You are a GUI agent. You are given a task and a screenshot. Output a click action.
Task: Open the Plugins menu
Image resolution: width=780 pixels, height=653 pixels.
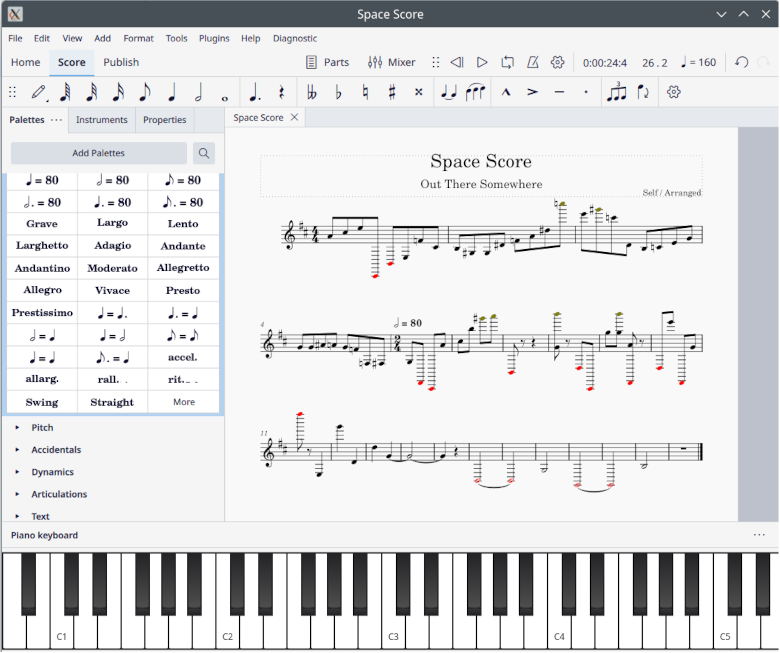tap(214, 38)
